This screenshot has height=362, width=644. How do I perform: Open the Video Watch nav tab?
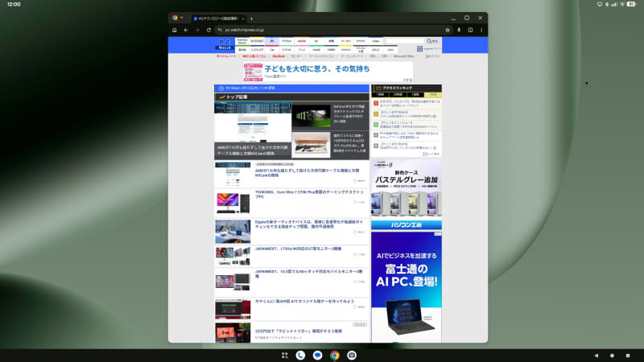[x=375, y=41]
